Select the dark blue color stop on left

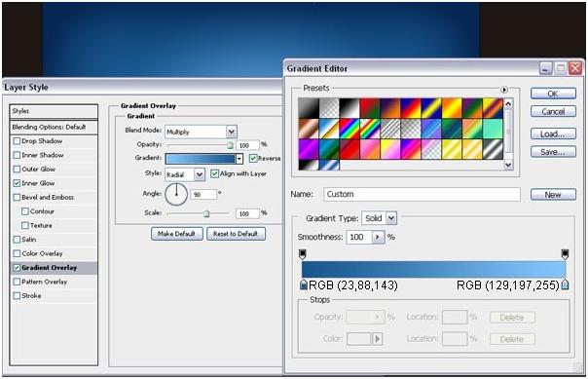pyautogui.click(x=304, y=284)
